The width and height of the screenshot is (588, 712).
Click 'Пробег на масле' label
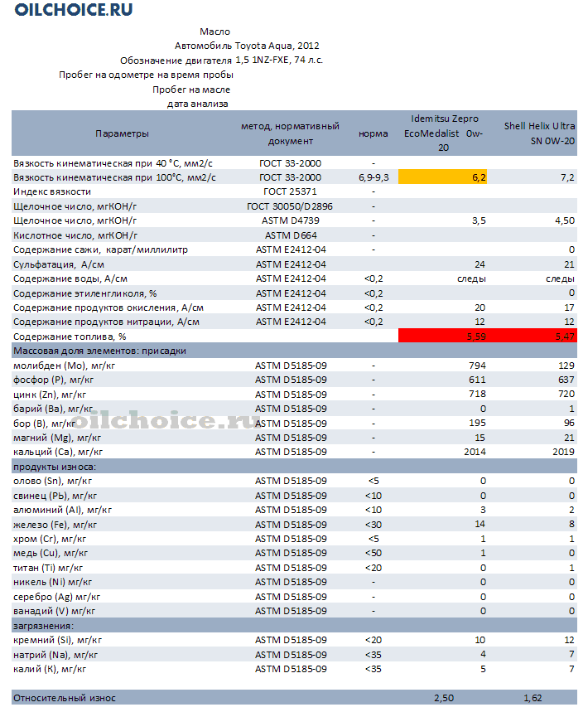coord(191,90)
